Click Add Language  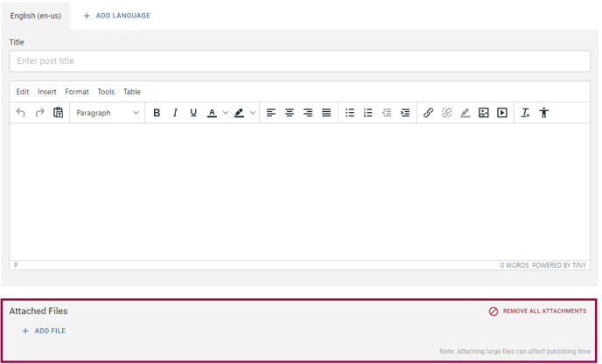(x=116, y=16)
